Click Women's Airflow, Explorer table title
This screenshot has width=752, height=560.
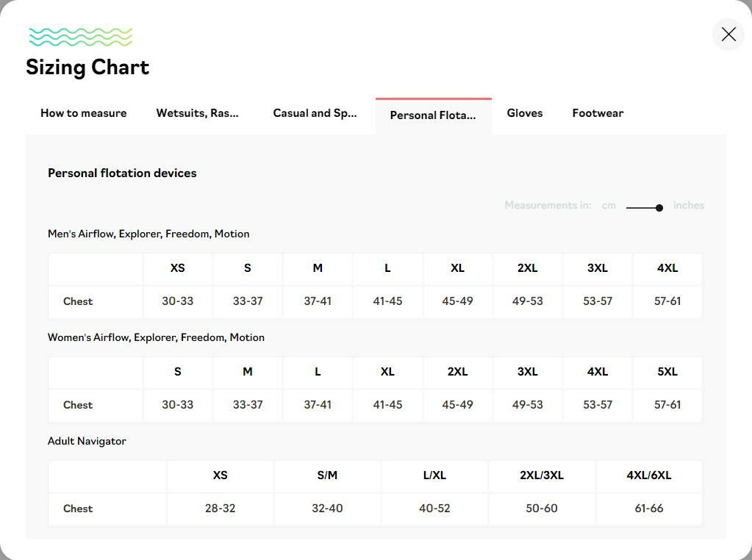pos(156,337)
